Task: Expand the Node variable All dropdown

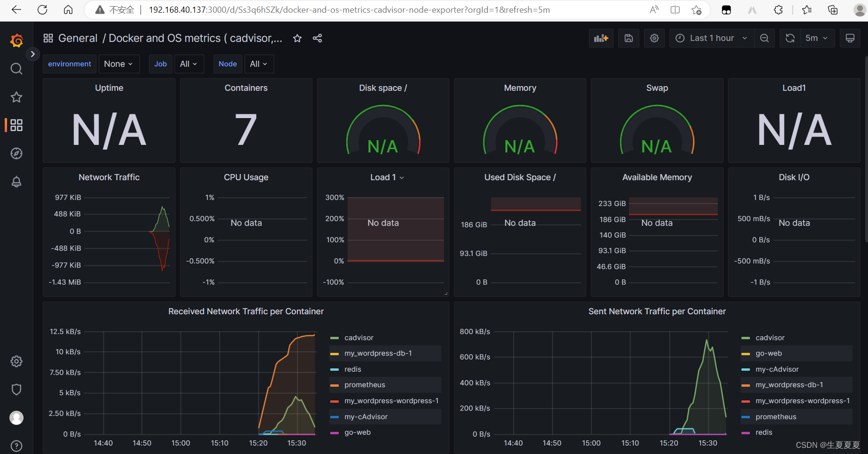Action: [x=259, y=64]
